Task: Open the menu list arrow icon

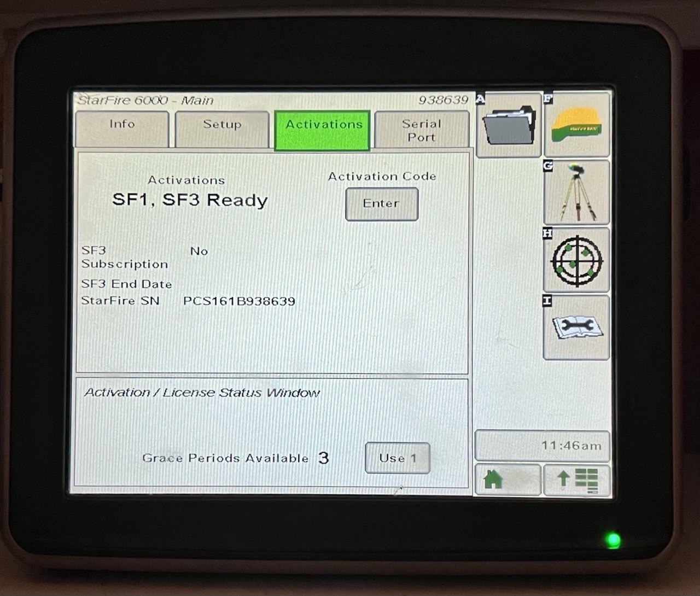Action: coord(577,480)
